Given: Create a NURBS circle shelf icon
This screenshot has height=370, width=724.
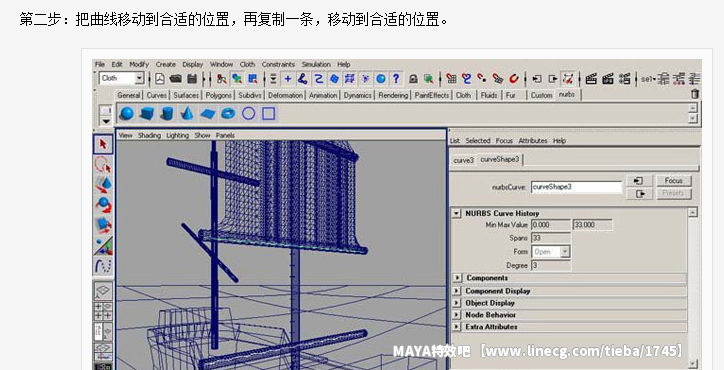Looking at the screenshot, I should pyautogui.click(x=248, y=113).
